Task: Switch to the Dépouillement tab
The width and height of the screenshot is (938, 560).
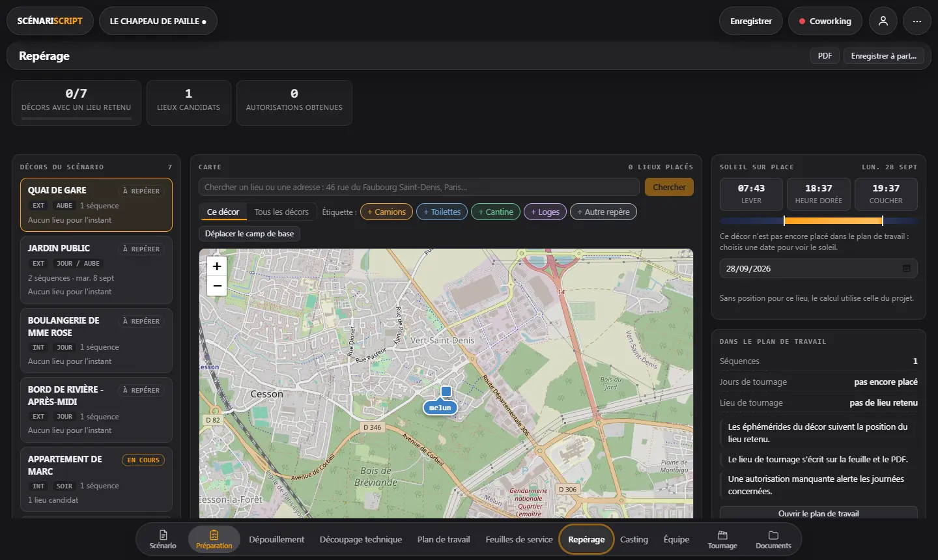Action: click(x=276, y=539)
